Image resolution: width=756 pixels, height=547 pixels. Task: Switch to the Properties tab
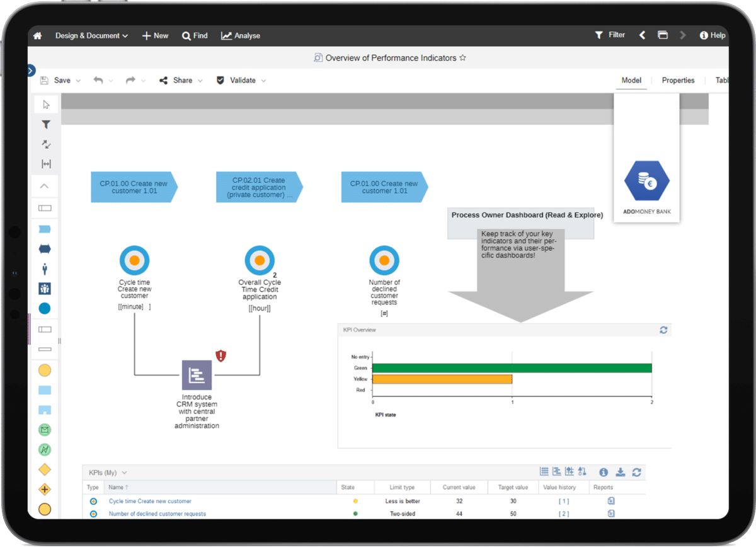click(x=678, y=80)
